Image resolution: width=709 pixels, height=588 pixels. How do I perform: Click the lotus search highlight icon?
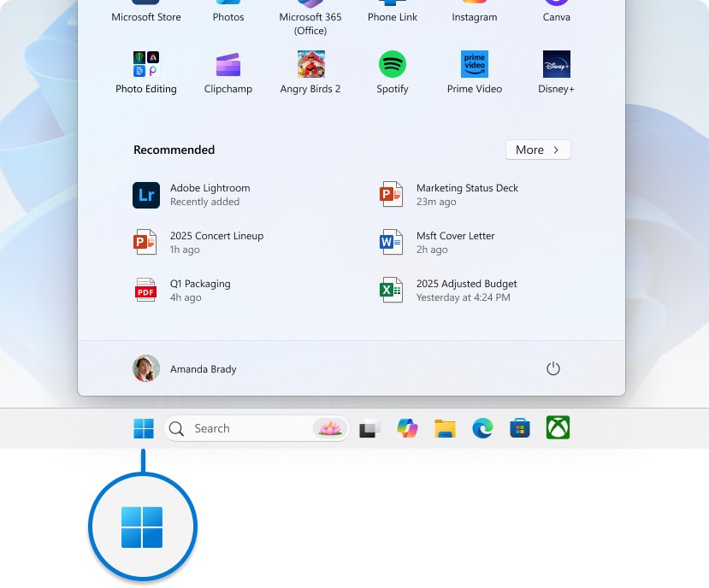click(330, 428)
